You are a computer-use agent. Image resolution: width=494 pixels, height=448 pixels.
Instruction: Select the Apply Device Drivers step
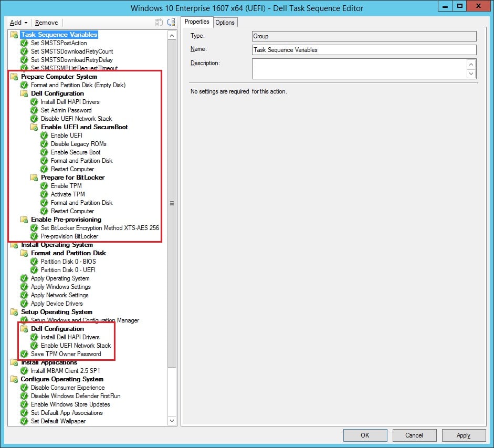[x=57, y=304]
